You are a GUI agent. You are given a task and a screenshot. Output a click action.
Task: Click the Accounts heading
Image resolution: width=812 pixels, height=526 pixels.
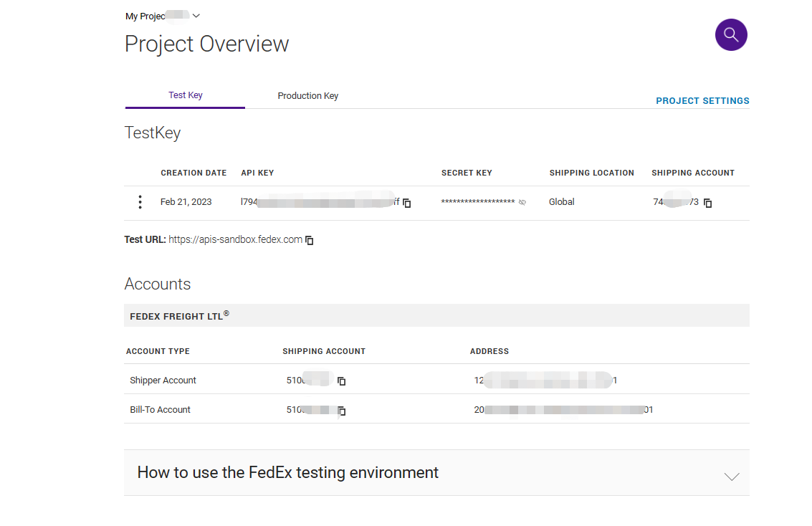pyautogui.click(x=158, y=284)
